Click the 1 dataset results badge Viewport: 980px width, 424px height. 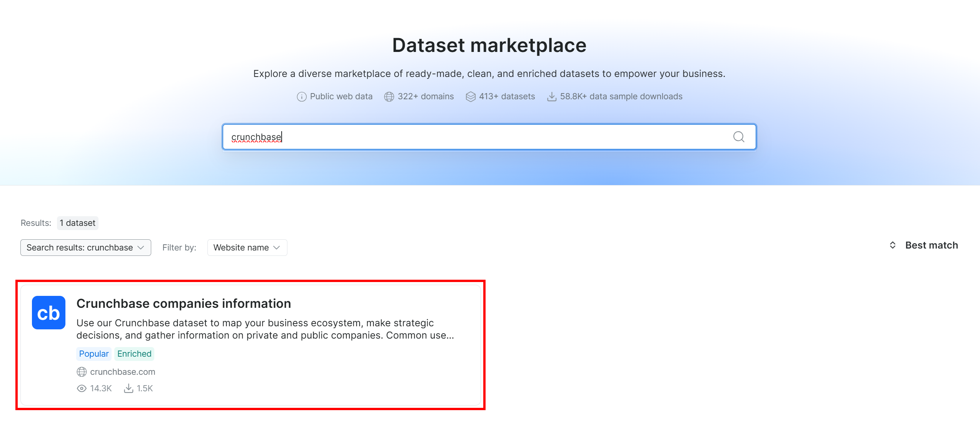tap(77, 223)
